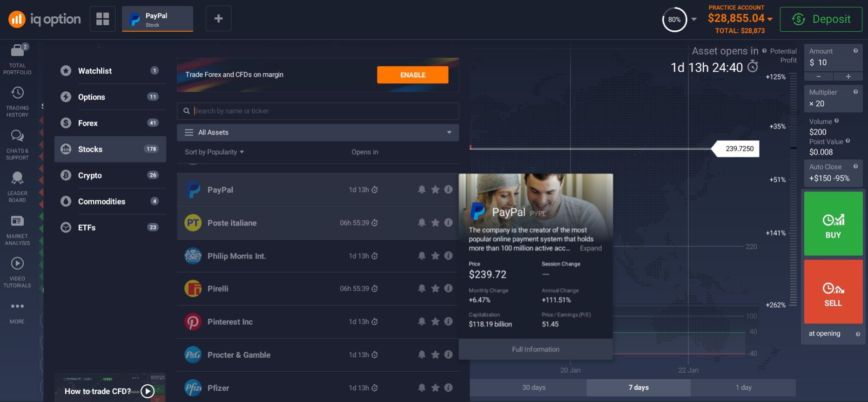Viewport: 868px width, 402px height.
Task: Click the green Deposit button
Action: point(821,19)
